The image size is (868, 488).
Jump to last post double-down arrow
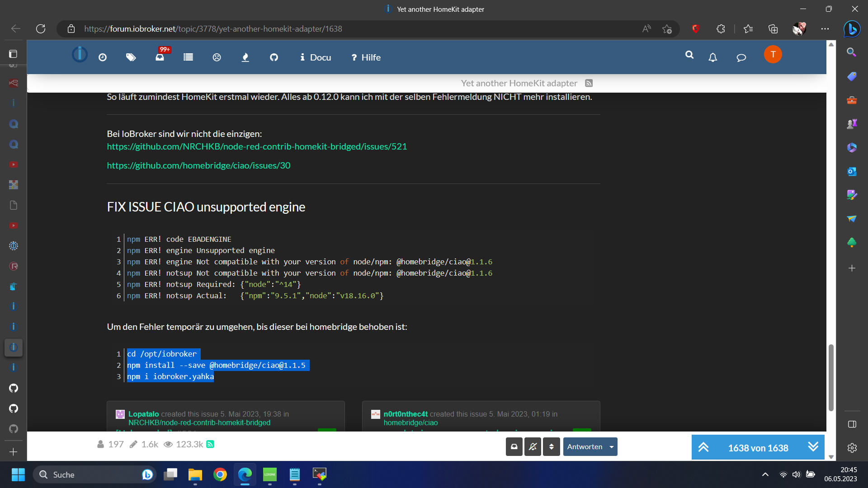(813, 447)
